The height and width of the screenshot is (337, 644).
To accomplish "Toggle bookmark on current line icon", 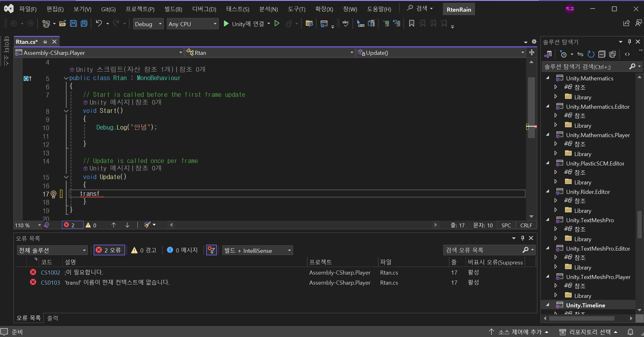I will point(412,24).
